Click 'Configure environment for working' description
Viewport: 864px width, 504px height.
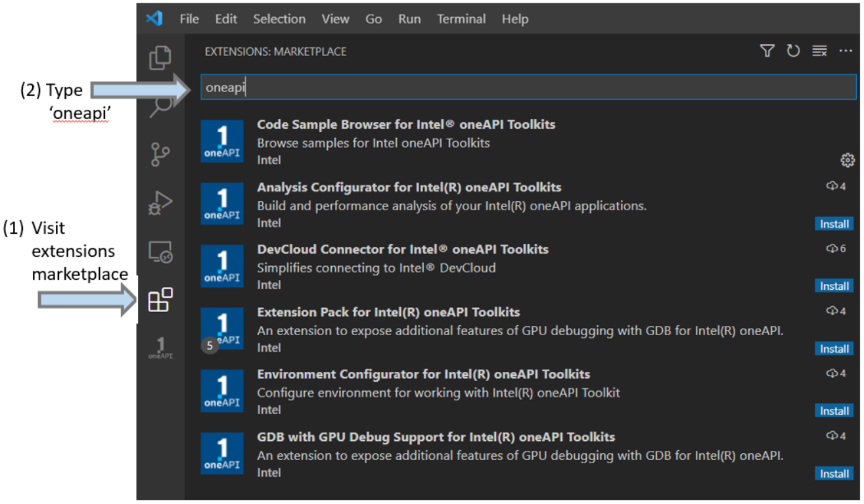click(438, 393)
